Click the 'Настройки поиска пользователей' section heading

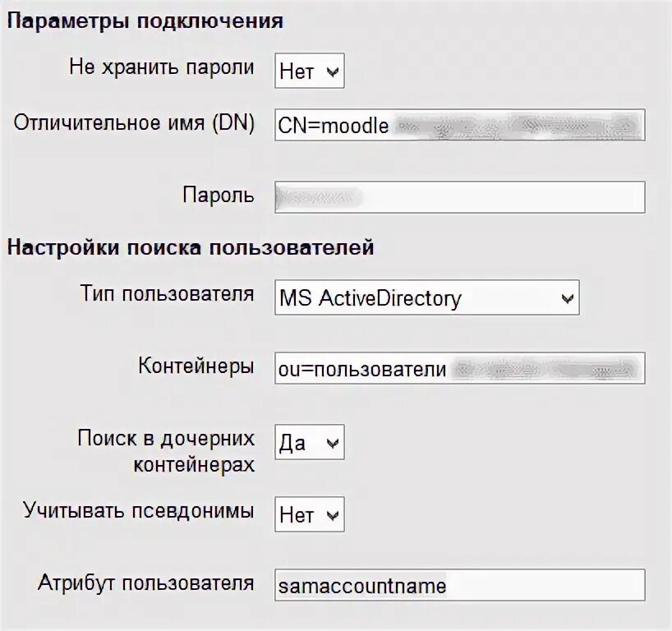point(191,248)
